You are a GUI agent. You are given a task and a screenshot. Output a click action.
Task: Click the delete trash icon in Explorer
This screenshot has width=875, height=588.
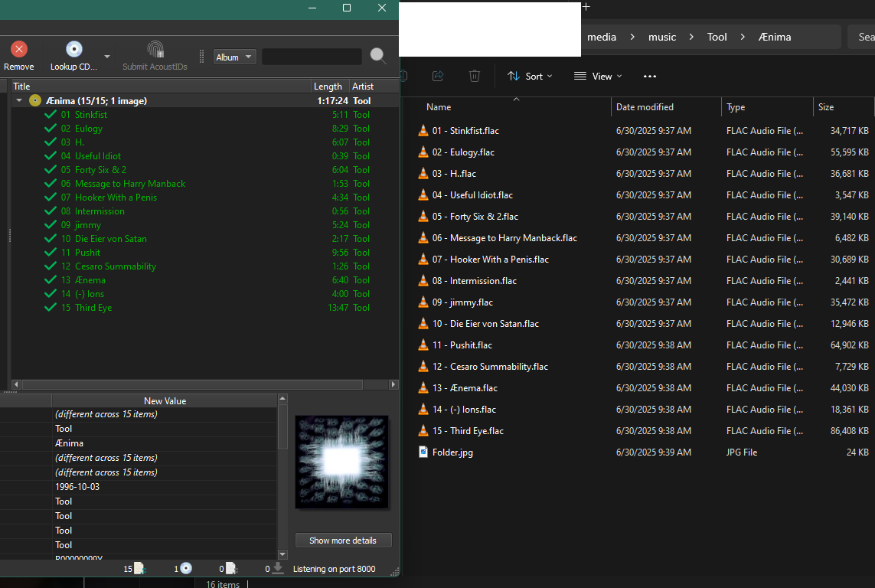[475, 76]
